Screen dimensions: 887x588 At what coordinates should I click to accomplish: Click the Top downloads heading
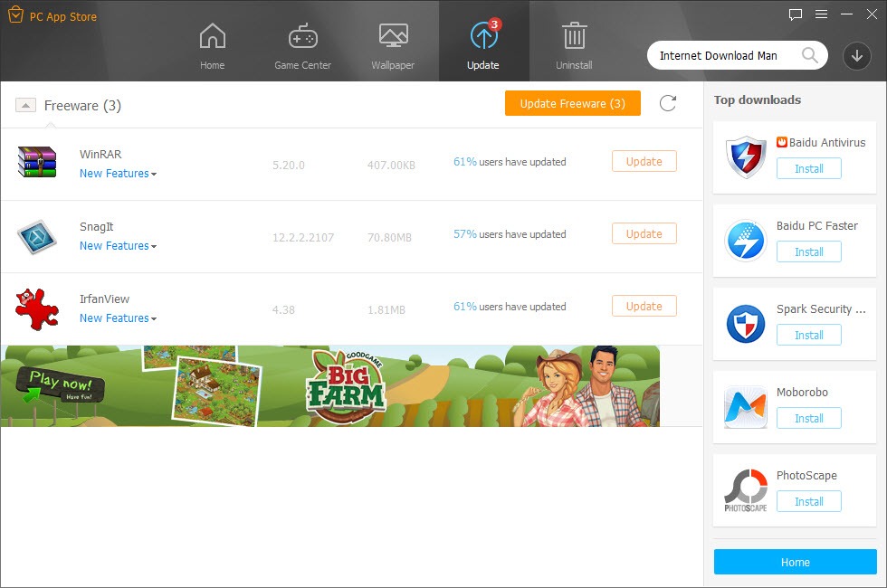(x=758, y=100)
